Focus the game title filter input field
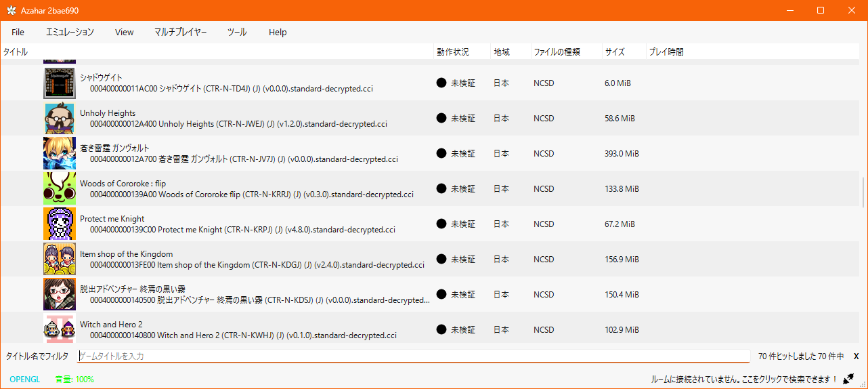The width and height of the screenshot is (868, 389). (413, 356)
